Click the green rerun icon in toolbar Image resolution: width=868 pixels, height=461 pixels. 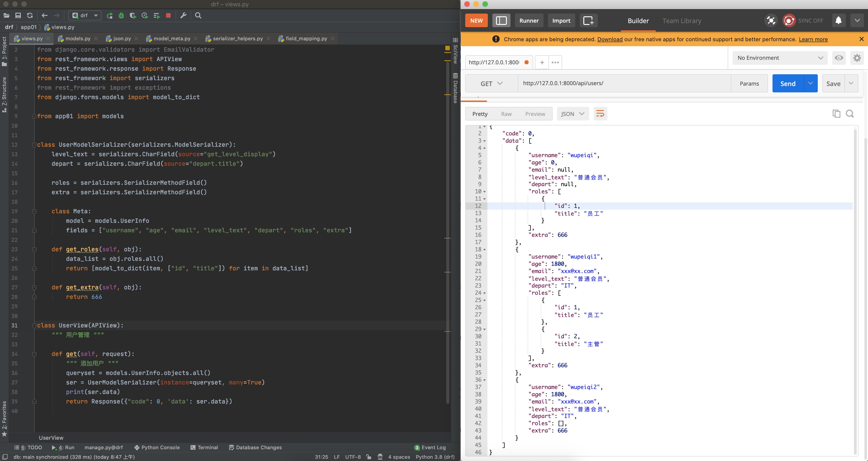click(x=110, y=16)
